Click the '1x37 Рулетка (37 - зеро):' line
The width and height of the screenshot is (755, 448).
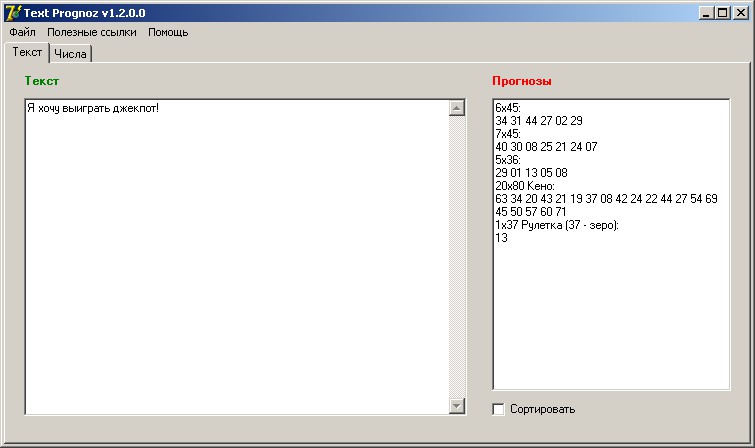[557, 225]
